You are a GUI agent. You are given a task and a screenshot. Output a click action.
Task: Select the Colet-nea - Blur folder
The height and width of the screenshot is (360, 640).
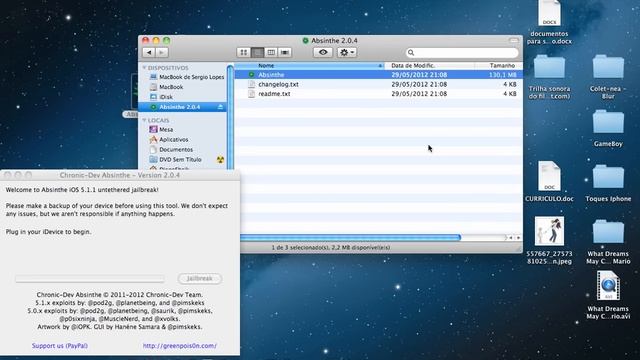pos(608,77)
